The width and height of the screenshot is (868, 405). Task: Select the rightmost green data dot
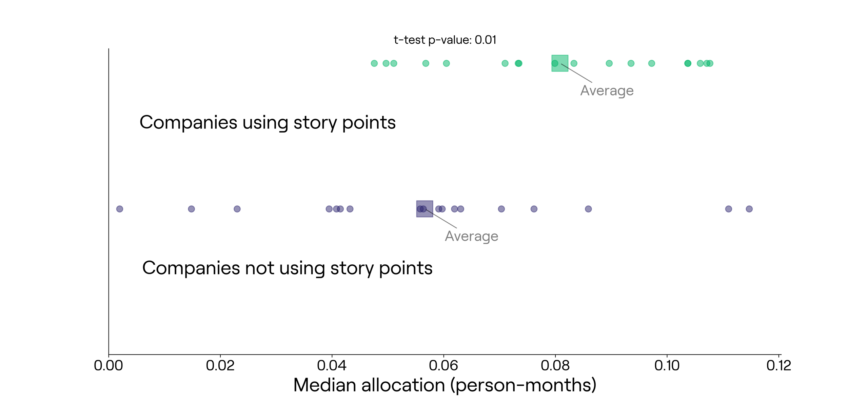[710, 63]
